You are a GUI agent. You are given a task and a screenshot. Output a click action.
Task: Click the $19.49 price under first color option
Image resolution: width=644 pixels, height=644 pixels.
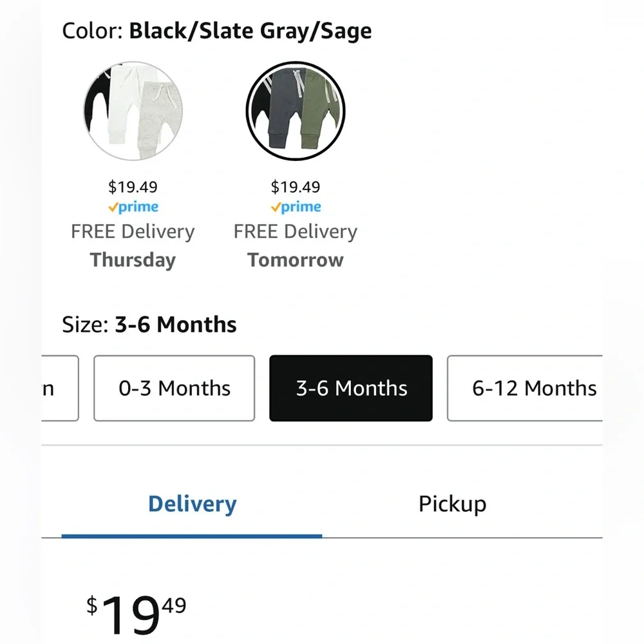tap(133, 187)
